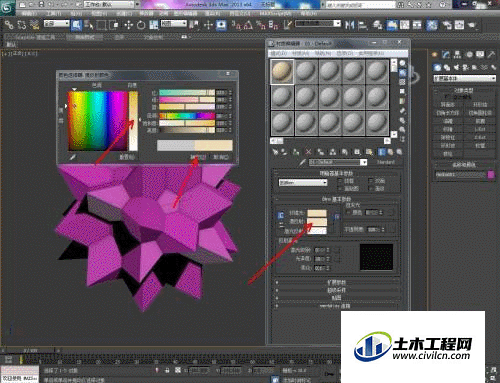This screenshot has width=500, height=383.
Task: Choose the Select and Rotate tool
Action: (x=141, y=25)
